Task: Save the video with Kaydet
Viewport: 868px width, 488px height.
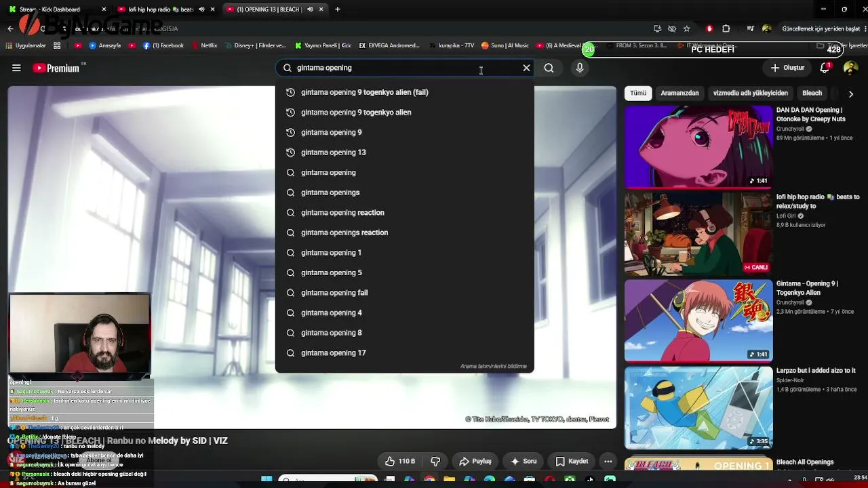Action: pos(572,462)
